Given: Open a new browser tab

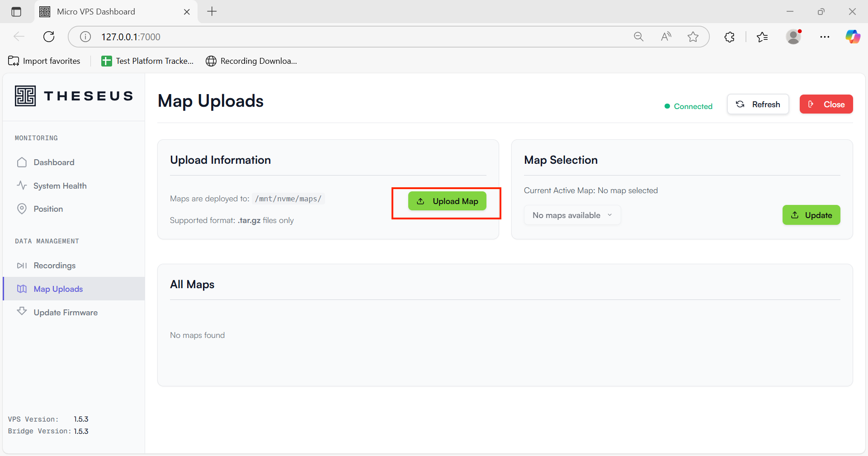Looking at the screenshot, I should tap(212, 12).
